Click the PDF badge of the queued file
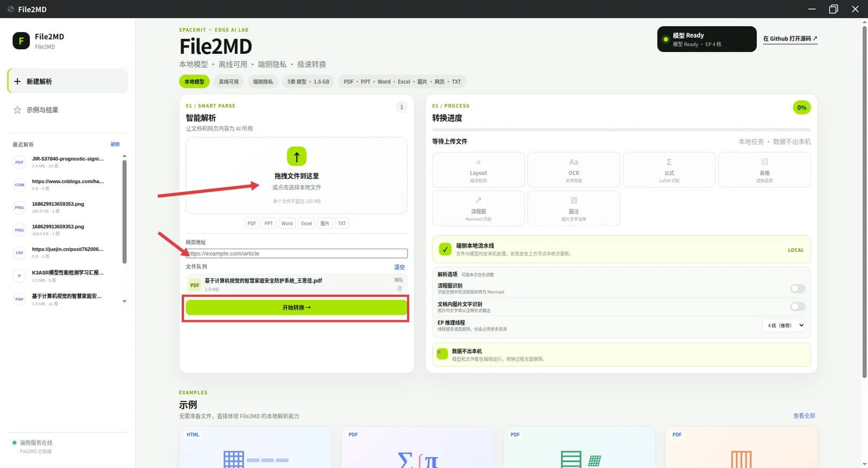 tap(195, 285)
